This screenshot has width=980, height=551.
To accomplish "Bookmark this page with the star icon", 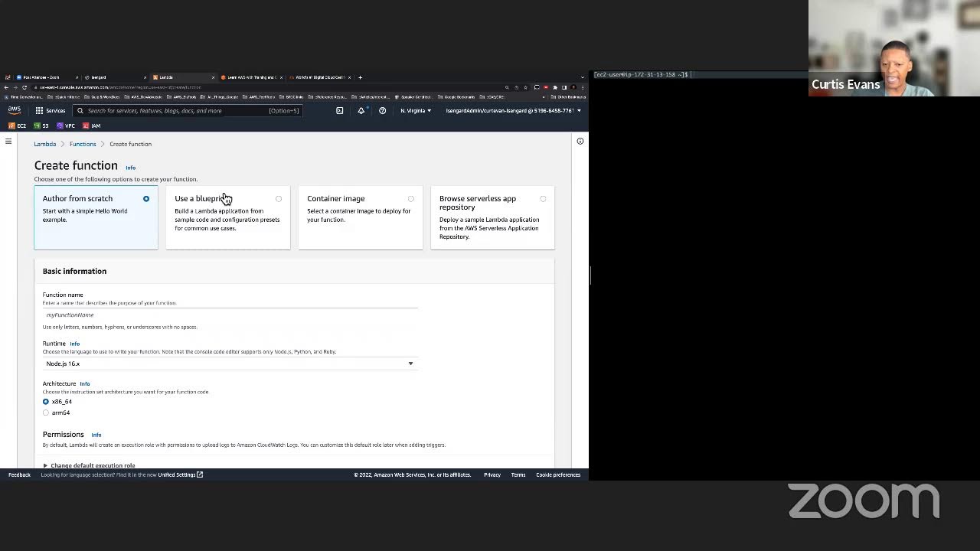I will pos(525,87).
